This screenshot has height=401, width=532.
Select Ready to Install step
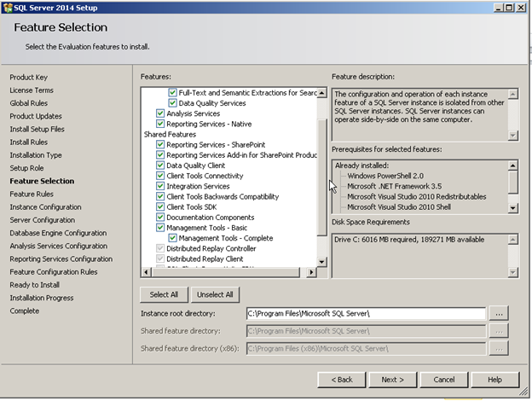35,284
